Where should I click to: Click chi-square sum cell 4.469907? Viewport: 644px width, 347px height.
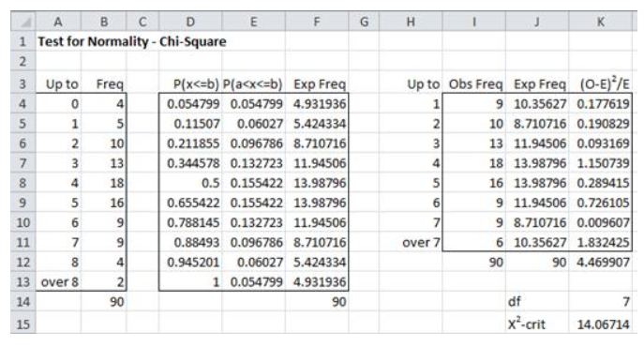600,262
